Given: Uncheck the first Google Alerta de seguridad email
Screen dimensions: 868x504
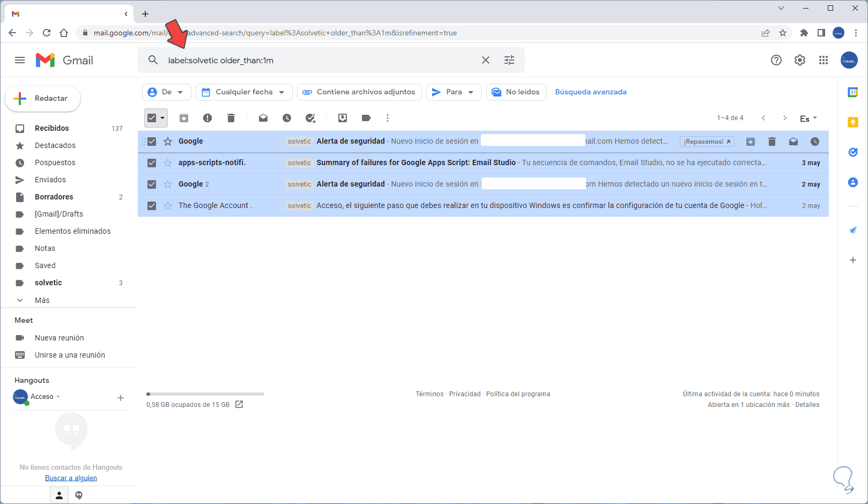Looking at the screenshot, I should [152, 142].
